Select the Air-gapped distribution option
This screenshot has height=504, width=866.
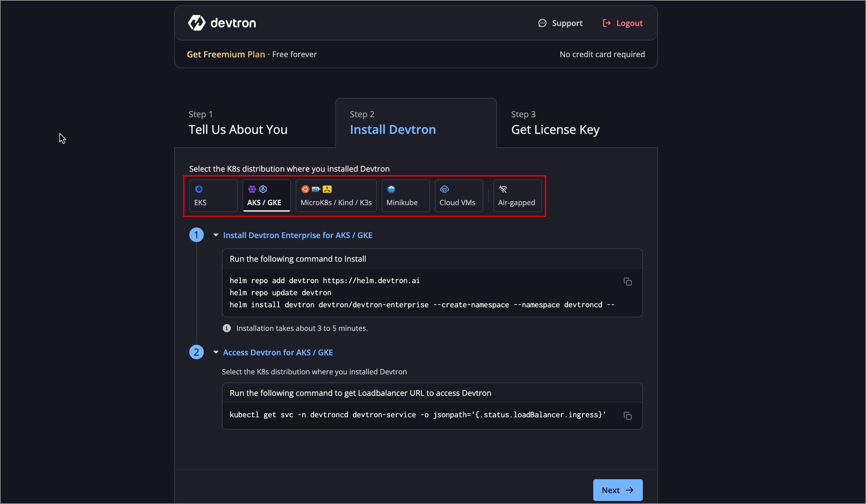click(x=517, y=196)
